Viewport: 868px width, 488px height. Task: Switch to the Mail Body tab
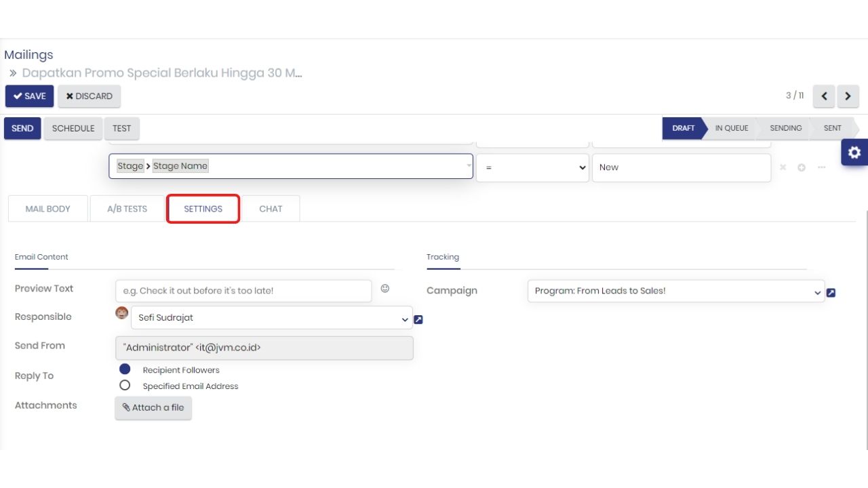coord(48,209)
